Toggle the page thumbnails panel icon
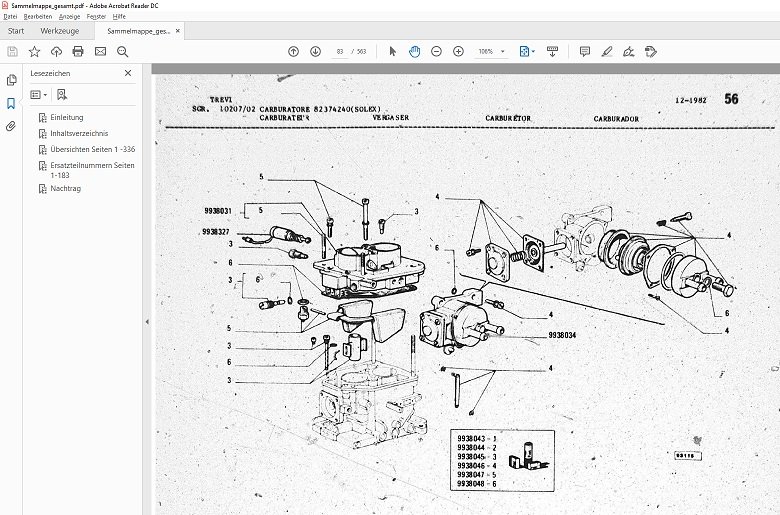The image size is (780, 515). click(x=11, y=80)
